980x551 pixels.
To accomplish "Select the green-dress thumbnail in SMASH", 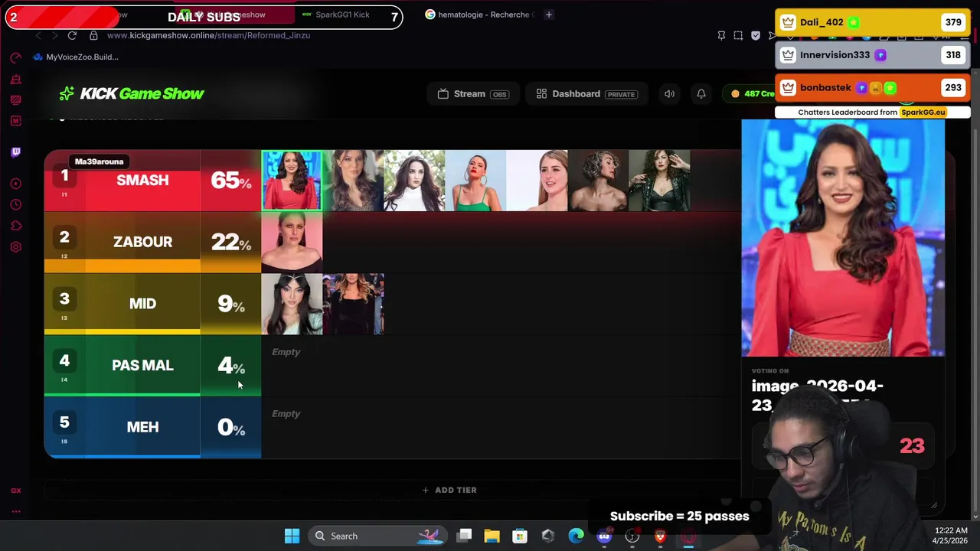I will pos(475,181).
